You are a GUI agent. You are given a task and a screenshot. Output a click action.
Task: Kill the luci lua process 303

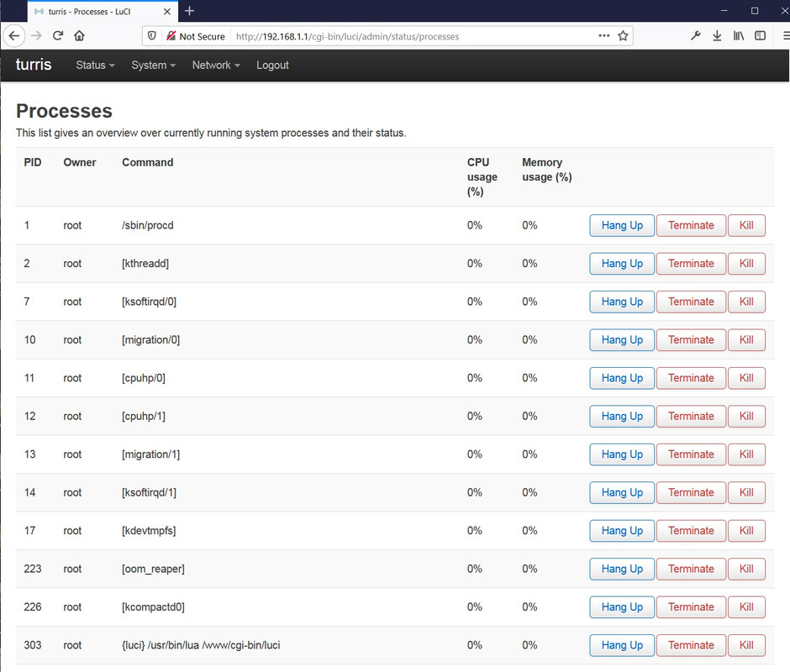(x=746, y=645)
